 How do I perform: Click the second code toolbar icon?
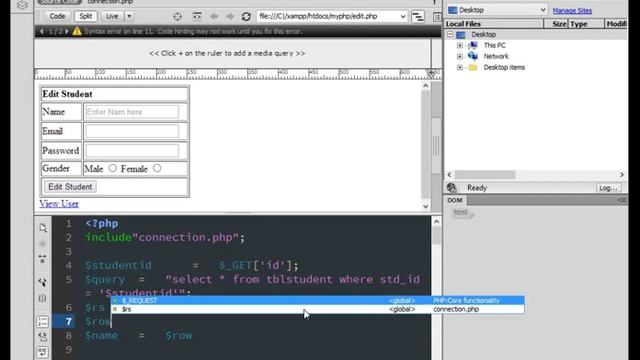(42, 244)
